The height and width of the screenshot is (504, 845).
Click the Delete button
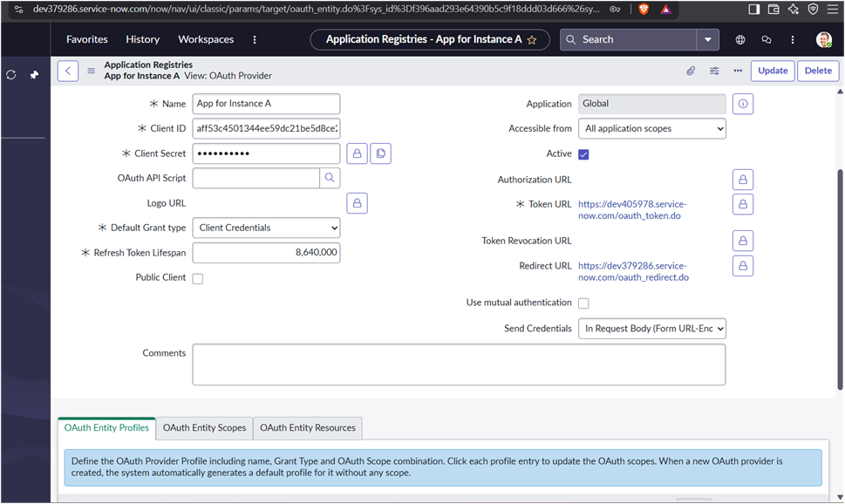point(817,71)
